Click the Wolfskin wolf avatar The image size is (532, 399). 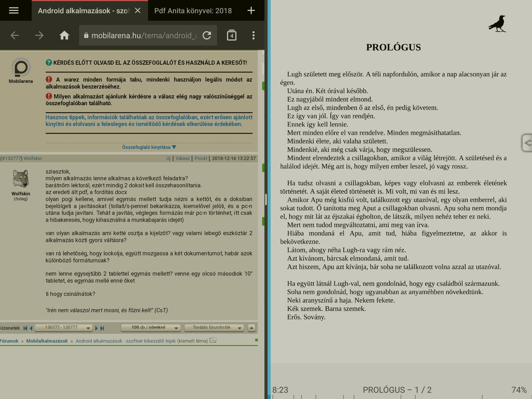click(x=20, y=179)
